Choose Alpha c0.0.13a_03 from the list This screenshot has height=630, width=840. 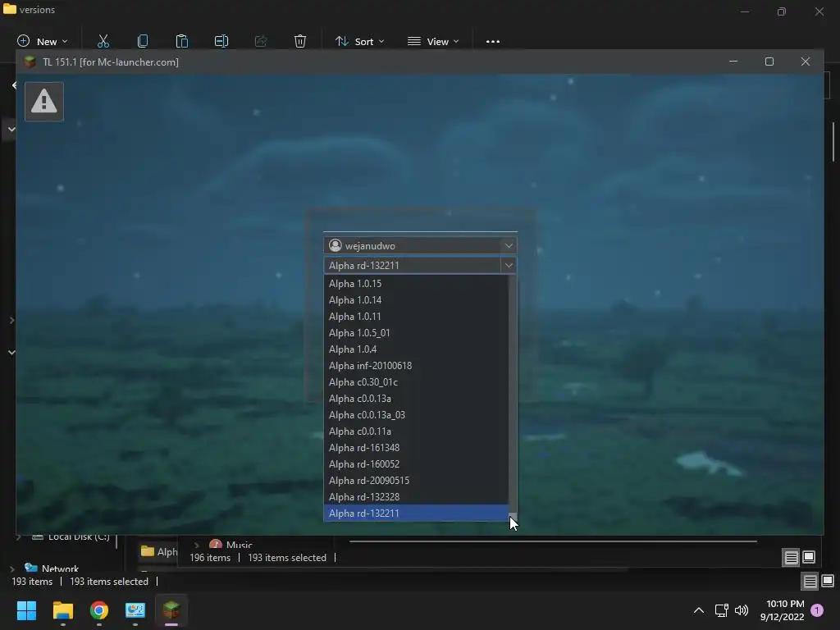[416, 415]
